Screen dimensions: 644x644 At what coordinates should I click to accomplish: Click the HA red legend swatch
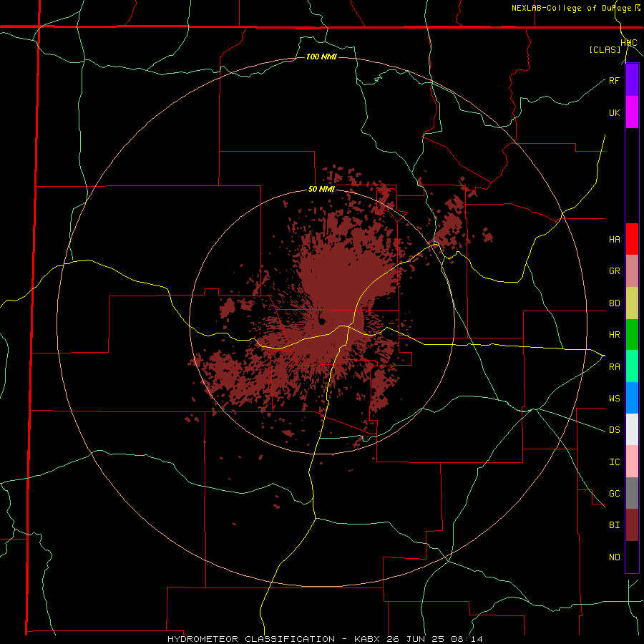(632, 239)
